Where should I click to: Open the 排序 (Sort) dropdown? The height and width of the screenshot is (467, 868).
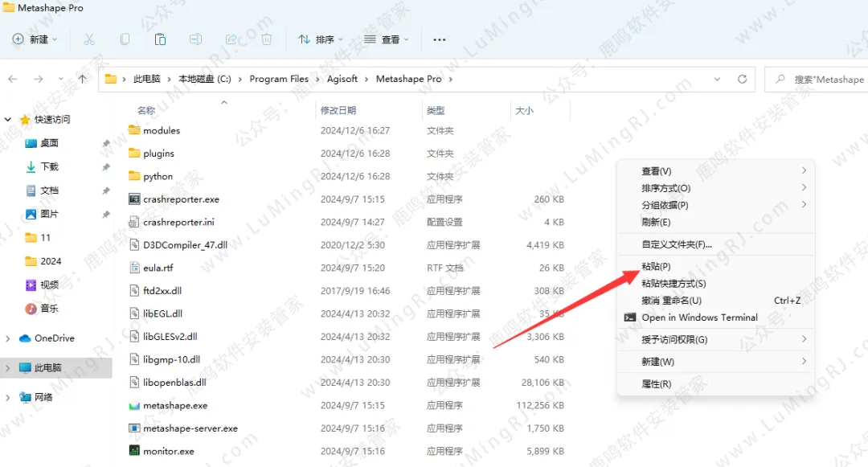[x=321, y=39]
